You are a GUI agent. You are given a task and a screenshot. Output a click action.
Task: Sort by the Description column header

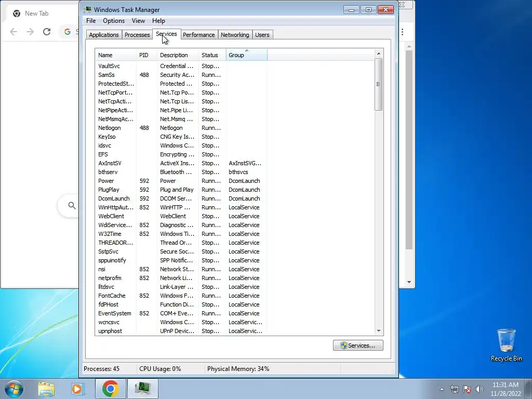pos(178,55)
